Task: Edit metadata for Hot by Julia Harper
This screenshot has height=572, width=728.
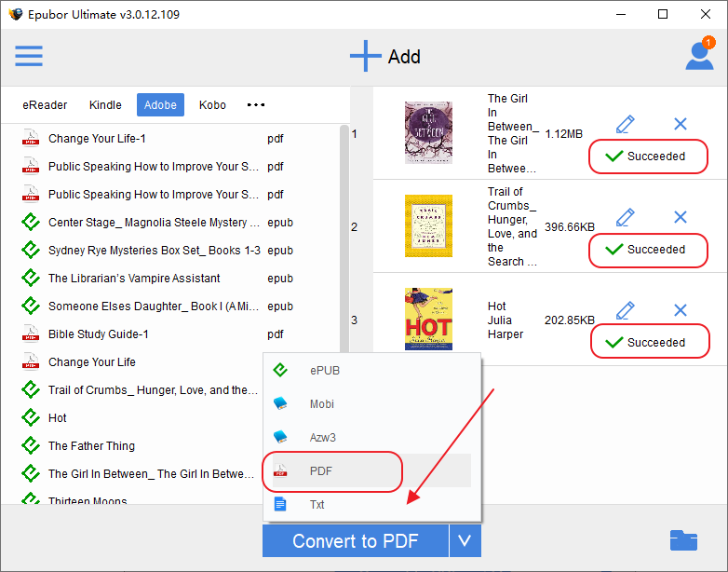Action: [626, 310]
